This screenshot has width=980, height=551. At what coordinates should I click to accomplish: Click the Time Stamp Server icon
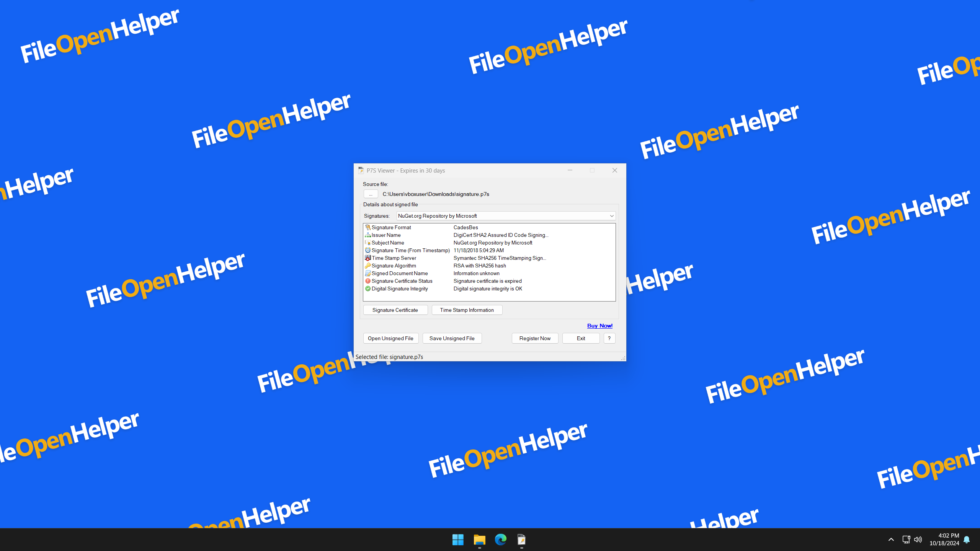pos(367,258)
